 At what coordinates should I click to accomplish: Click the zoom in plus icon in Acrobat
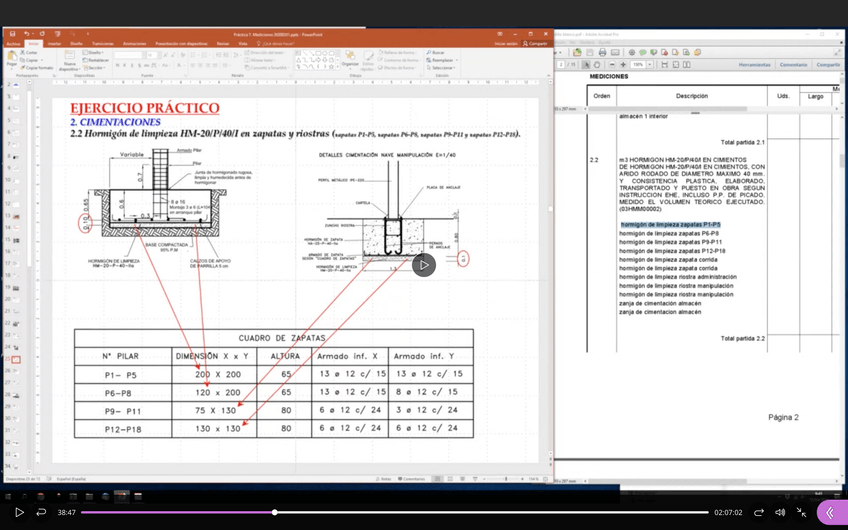click(x=623, y=65)
